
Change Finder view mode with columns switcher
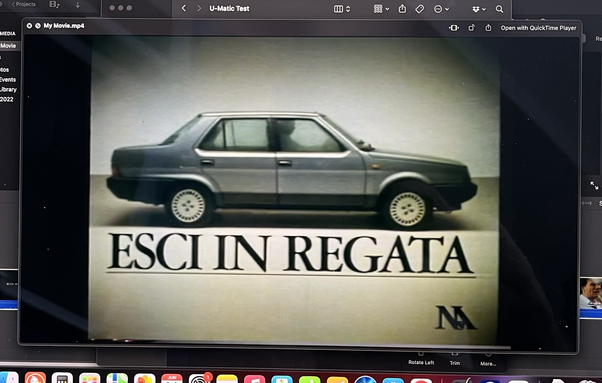pyautogui.click(x=342, y=8)
